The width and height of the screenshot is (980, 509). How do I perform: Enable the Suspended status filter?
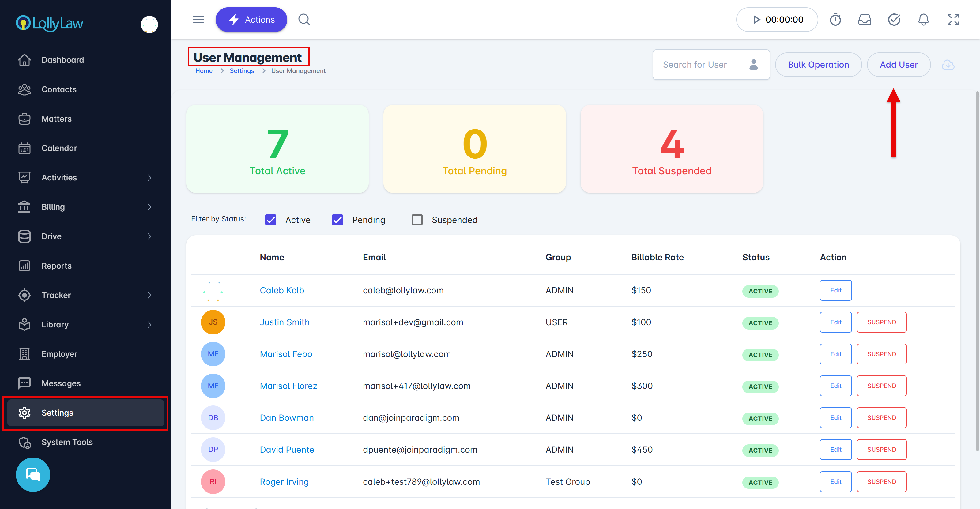(417, 220)
